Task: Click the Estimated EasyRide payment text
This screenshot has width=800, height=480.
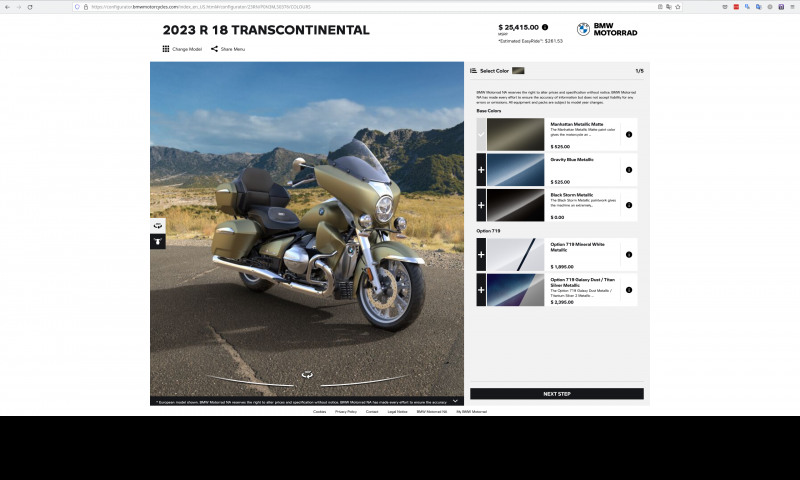Action: pyautogui.click(x=531, y=41)
